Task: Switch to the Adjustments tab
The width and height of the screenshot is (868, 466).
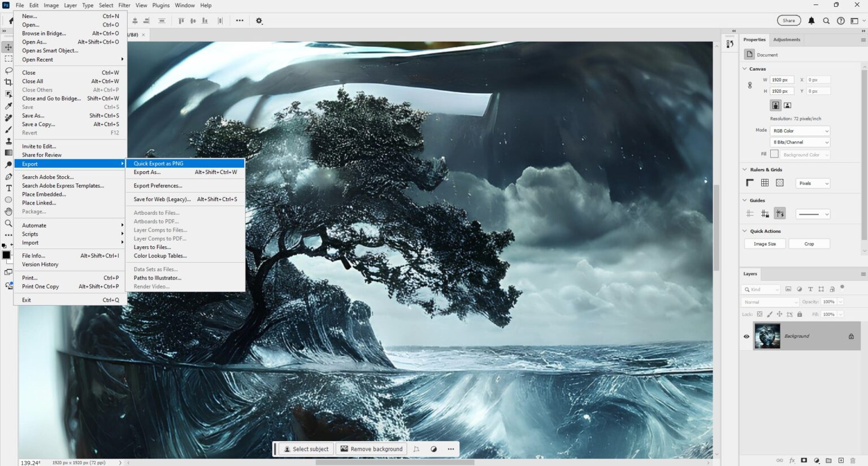Action: [786, 40]
